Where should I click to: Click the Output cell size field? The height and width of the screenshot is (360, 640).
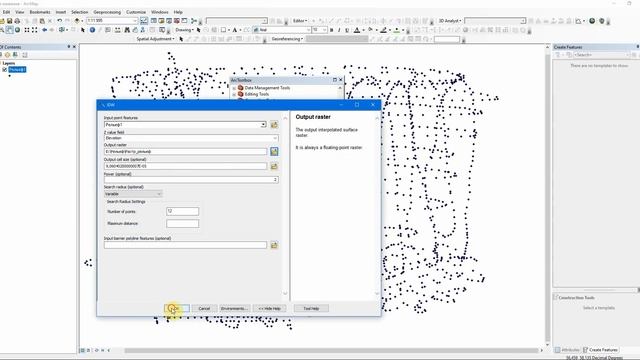[x=185, y=166]
